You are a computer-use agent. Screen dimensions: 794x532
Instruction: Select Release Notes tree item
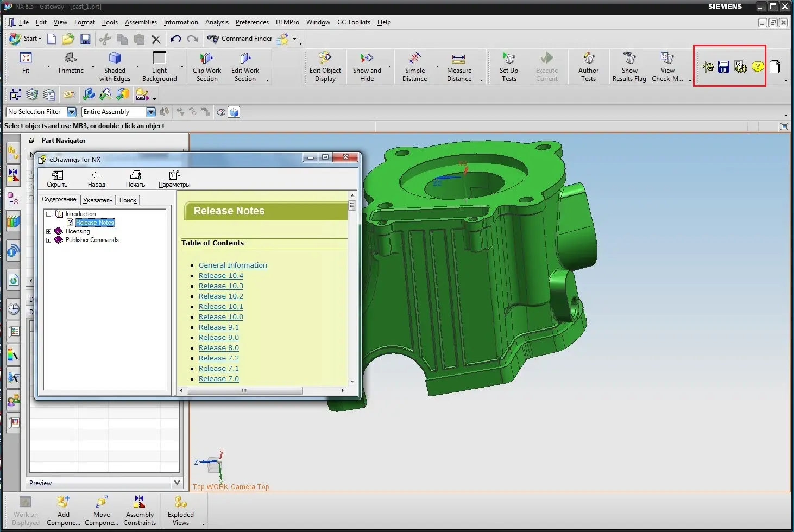pyautogui.click(x=95, y=223)
